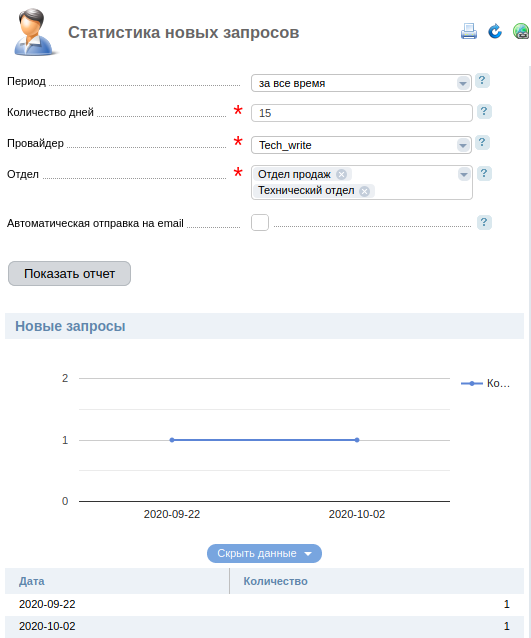Collapse table with Скрыть данные button
This screenshot has width=531, height=638.
[x=264, y=553]
